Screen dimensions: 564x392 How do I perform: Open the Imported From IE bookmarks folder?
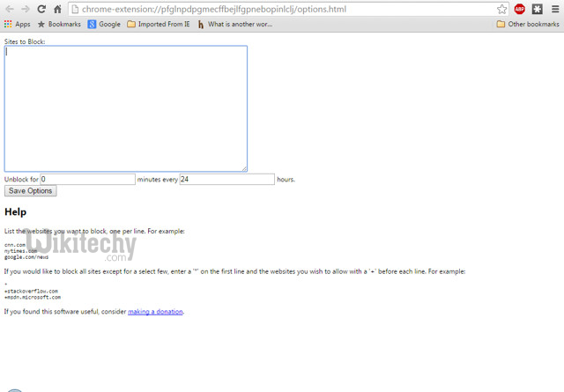[159, 24]
